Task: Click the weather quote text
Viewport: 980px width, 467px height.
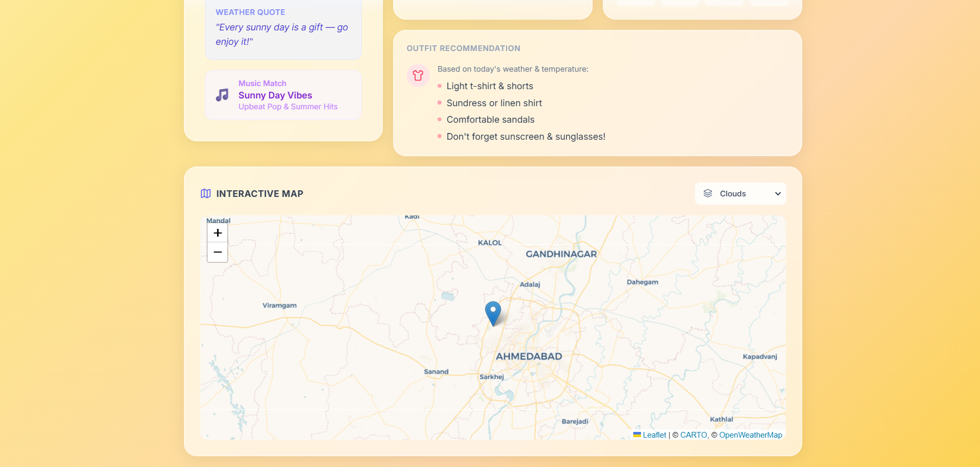Action: [x=282, y=35]
